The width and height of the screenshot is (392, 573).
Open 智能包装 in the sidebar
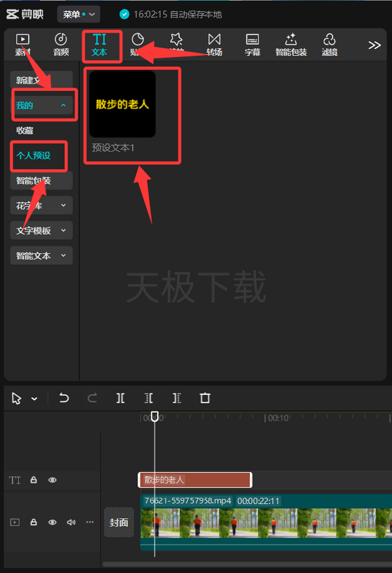41,181
